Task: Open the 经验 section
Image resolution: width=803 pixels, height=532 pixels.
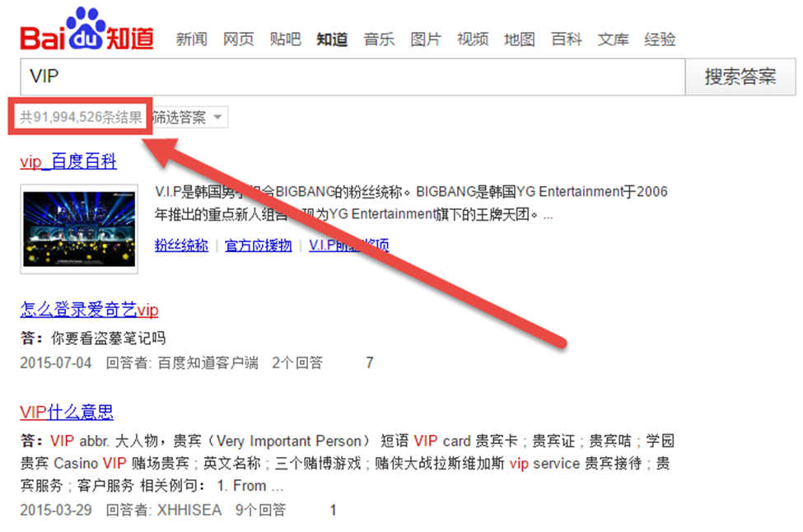Action: click(x=660, y=38)
